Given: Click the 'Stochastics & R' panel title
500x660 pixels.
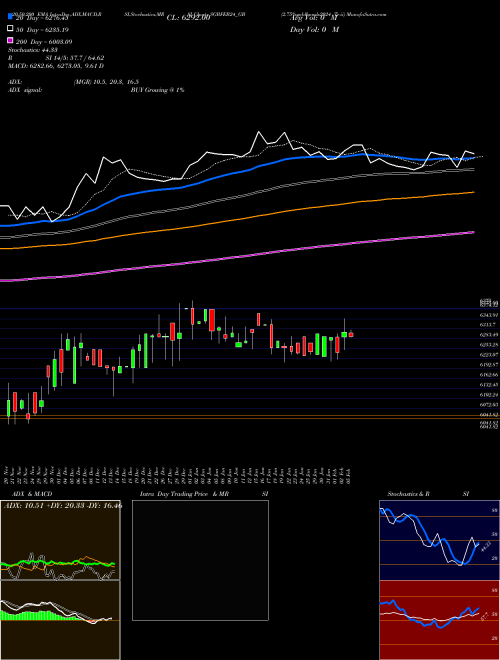Looking at the screenshot, I should [x=409, y=494].
